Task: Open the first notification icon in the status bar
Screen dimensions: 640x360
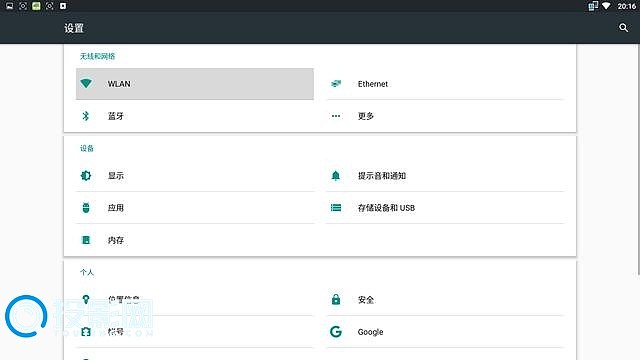Action: 9,6
